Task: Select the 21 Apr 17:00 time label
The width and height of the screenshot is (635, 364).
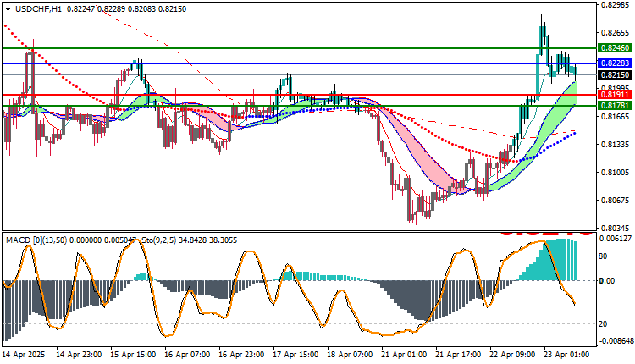Action: 458,355
